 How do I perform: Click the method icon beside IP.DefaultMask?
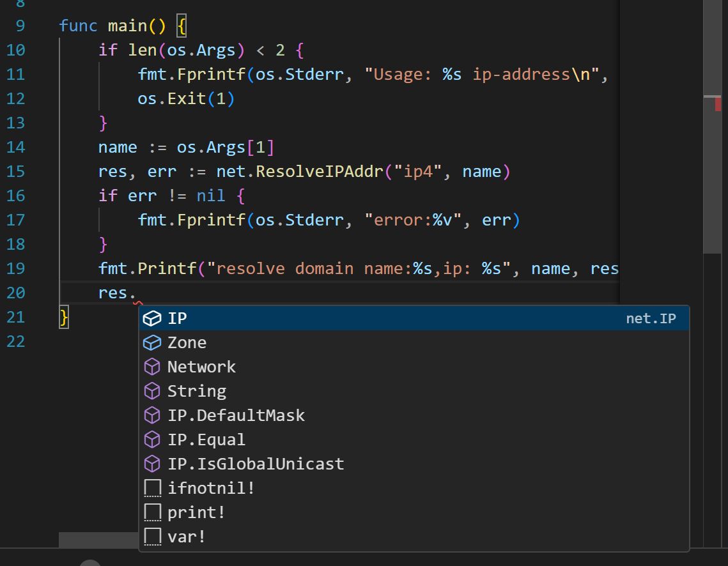151,415
